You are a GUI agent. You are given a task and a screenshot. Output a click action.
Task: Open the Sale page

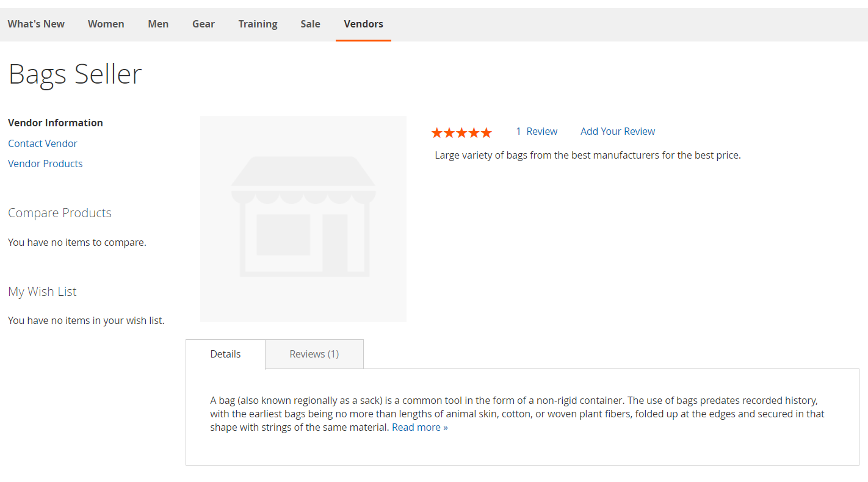coord(310,24)
